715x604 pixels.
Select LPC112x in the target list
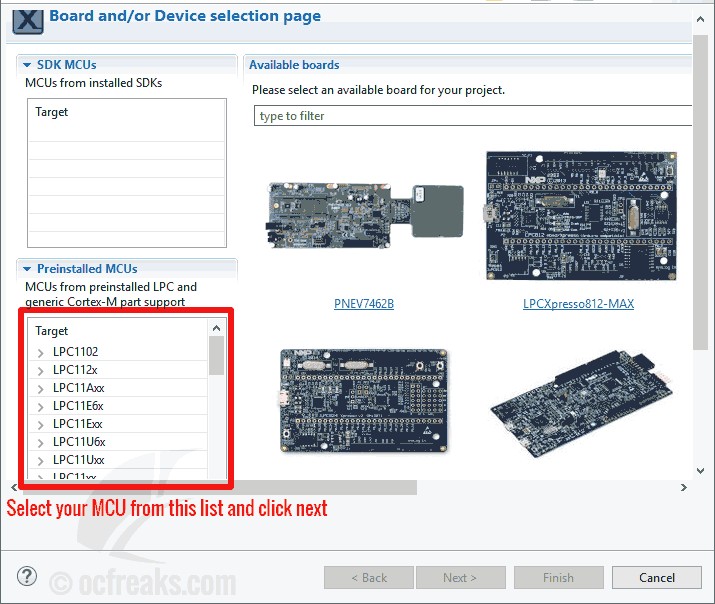click(x=75, y=370)
